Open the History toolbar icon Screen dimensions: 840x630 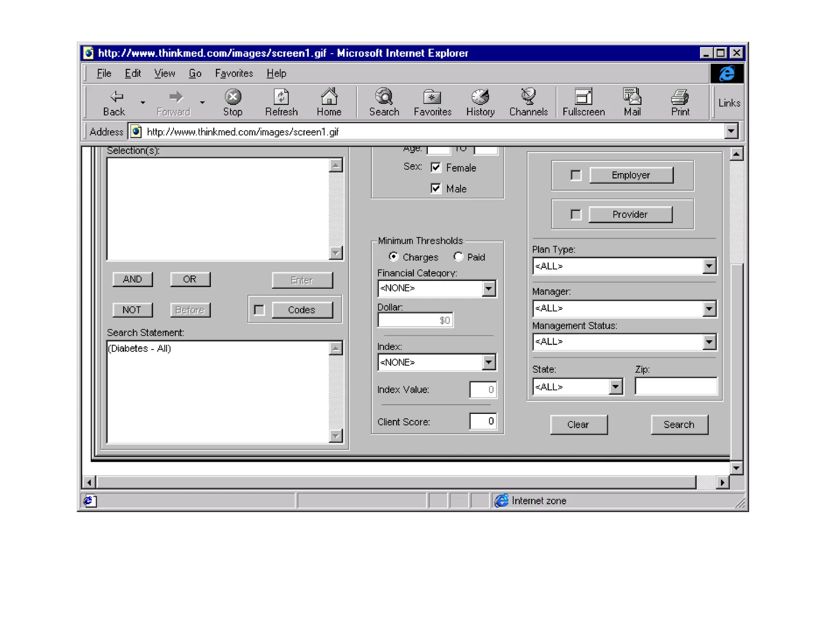(x=480, y=97)
